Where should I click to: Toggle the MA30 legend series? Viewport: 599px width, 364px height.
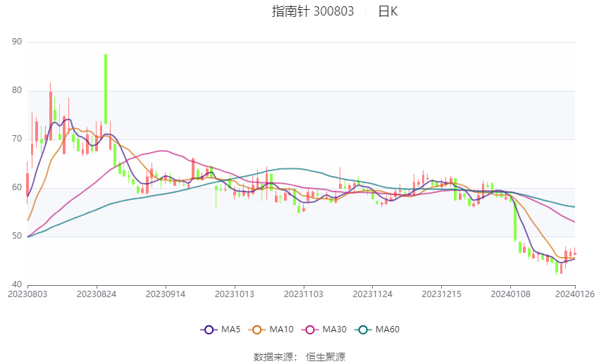(324, 330)
